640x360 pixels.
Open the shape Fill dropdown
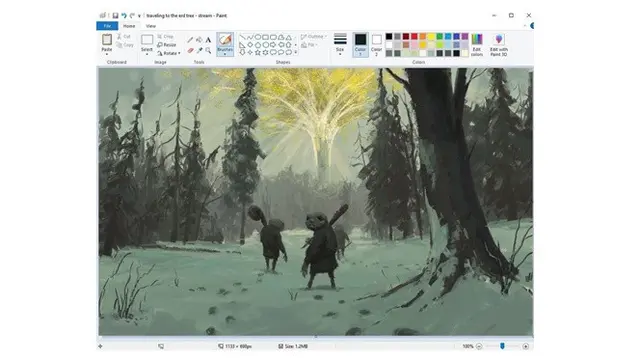pyautogui.click(x=309, y=45)
